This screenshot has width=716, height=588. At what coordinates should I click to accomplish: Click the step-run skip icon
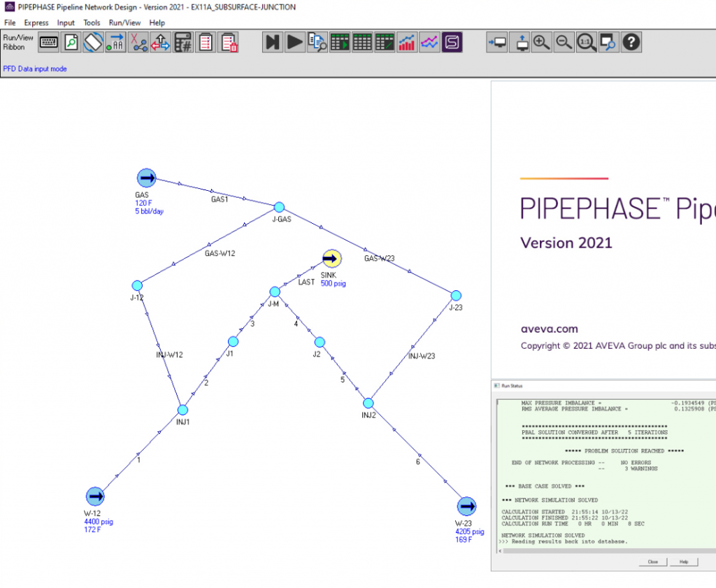point(273,43)
